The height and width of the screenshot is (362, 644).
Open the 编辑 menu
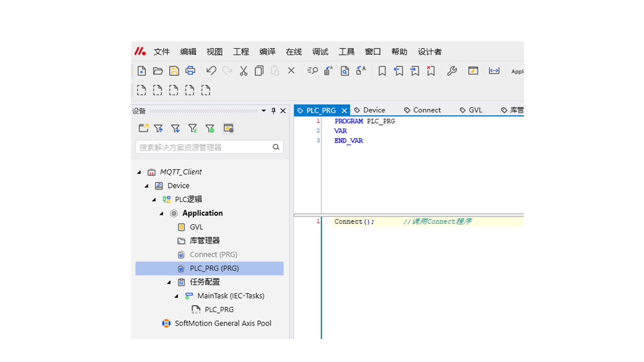pos(188,52)
